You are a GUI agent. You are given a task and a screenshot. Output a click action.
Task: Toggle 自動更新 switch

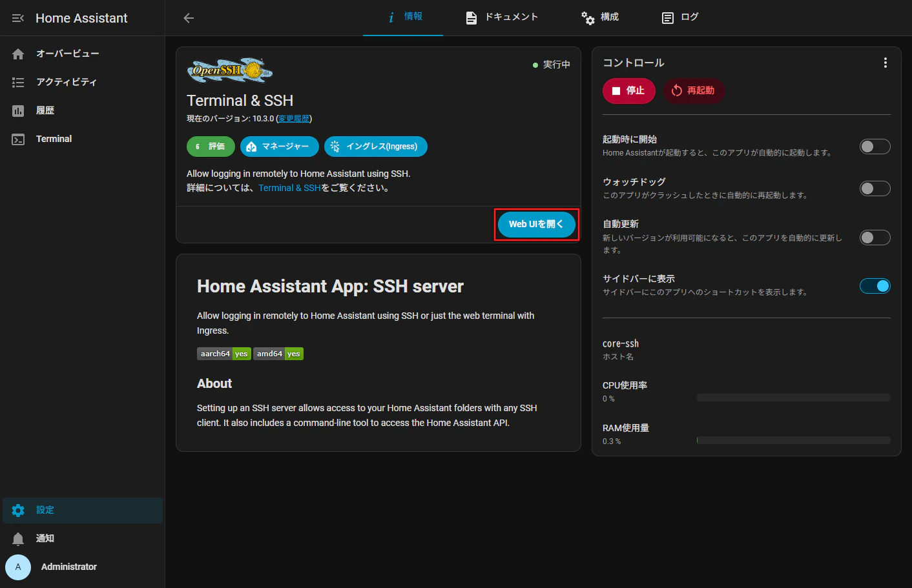click(875, 238)
